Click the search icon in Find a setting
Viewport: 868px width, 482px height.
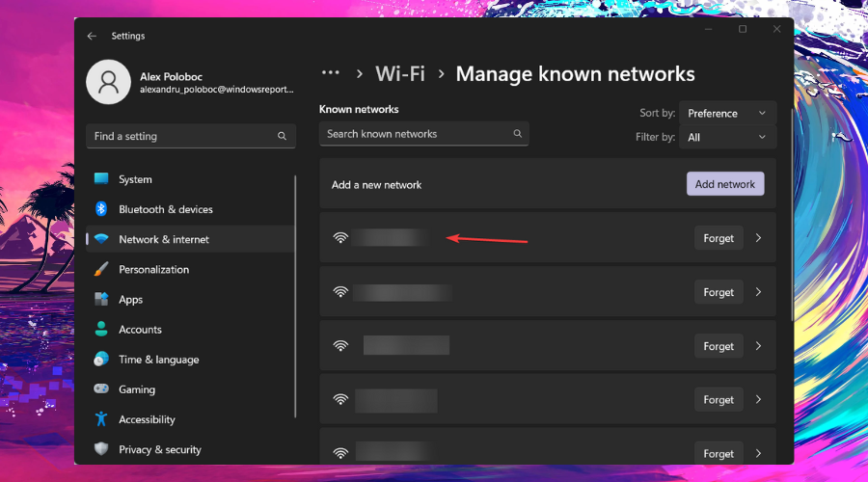tap(282, 136)
